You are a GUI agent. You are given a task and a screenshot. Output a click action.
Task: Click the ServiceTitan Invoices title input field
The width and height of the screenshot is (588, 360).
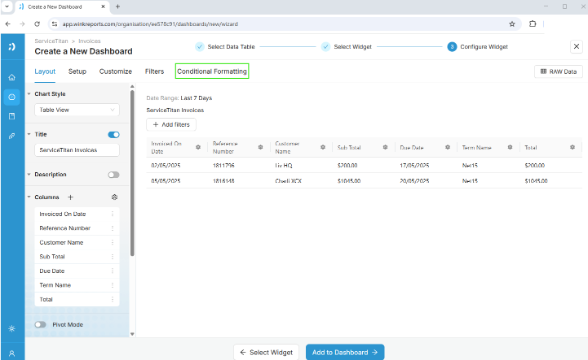(77, 150)
